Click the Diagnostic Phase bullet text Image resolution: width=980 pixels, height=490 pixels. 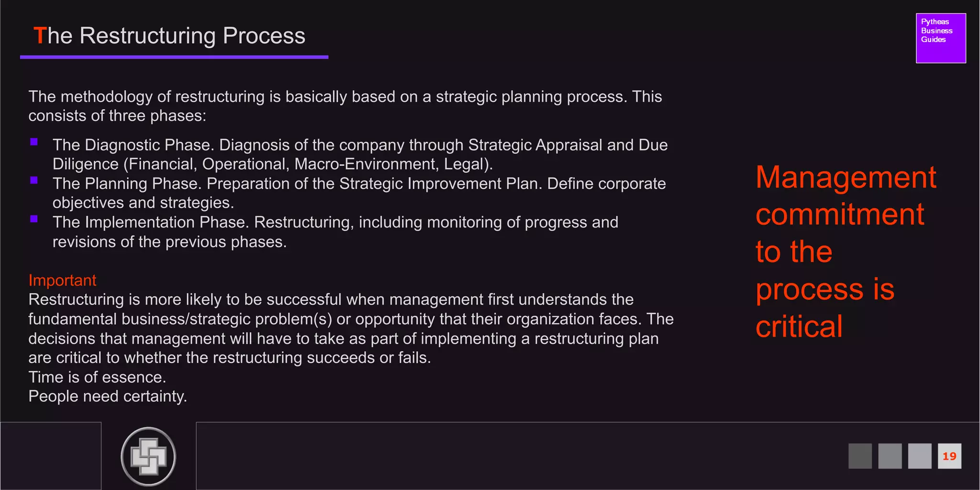pos(360,154)
